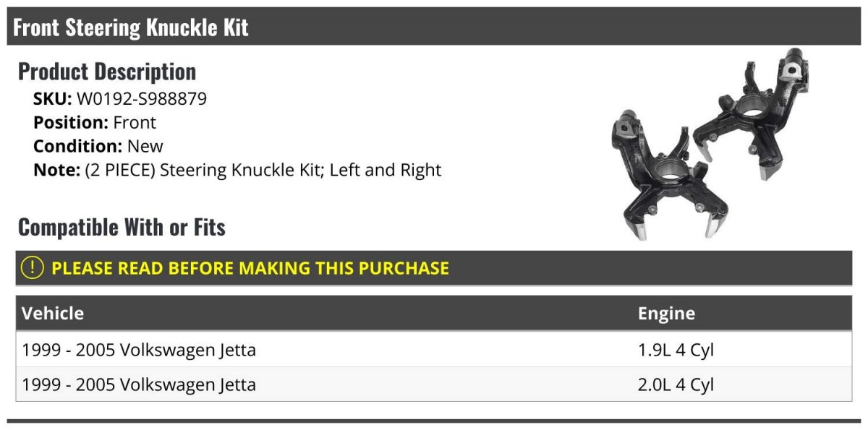
Task: Click the bold SKU label
Action: tap(52, 99)
